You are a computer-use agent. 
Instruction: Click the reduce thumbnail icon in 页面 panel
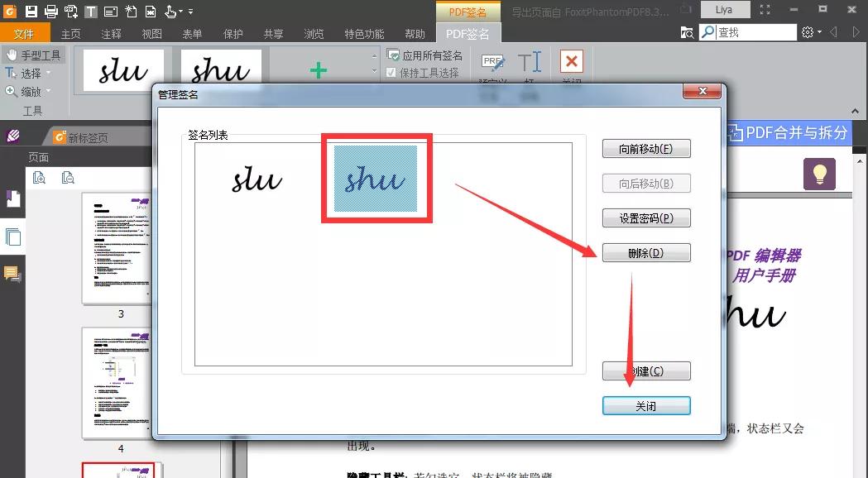(68, 178)
